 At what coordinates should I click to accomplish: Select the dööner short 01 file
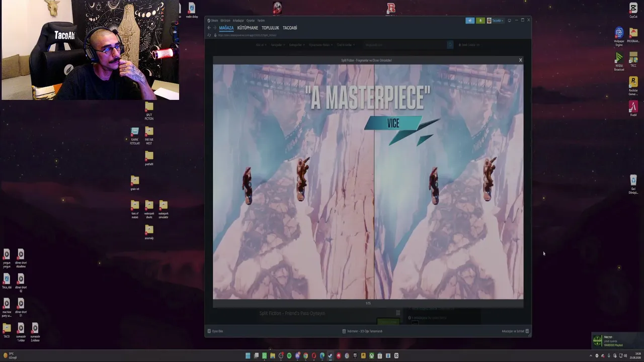click(21, 308)
